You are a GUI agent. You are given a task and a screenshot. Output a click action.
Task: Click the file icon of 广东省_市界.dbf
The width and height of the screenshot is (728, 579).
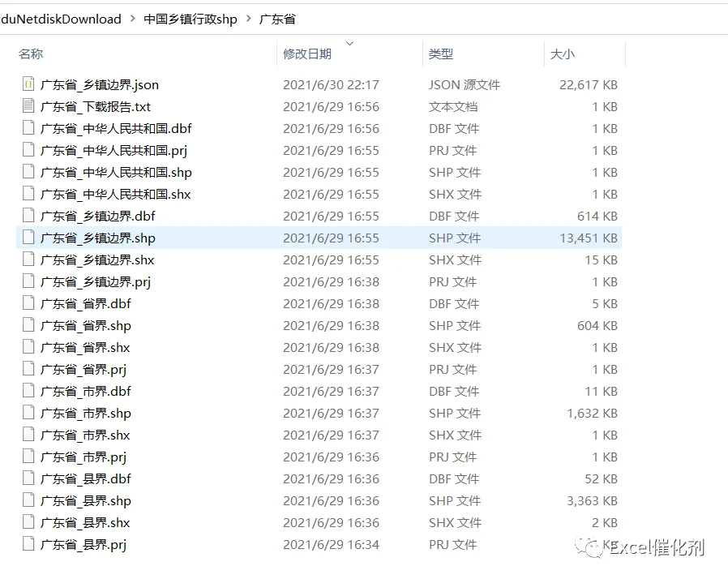pos(28,391)
